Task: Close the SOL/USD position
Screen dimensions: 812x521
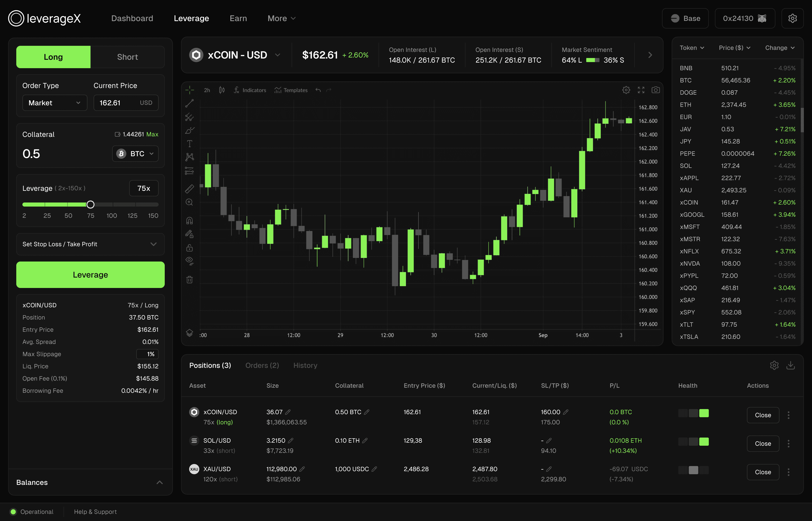Action: tap(763, 443)
